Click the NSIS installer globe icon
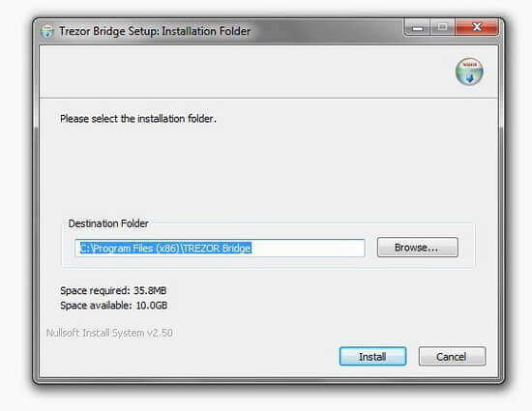 click(x=469, y=72)
